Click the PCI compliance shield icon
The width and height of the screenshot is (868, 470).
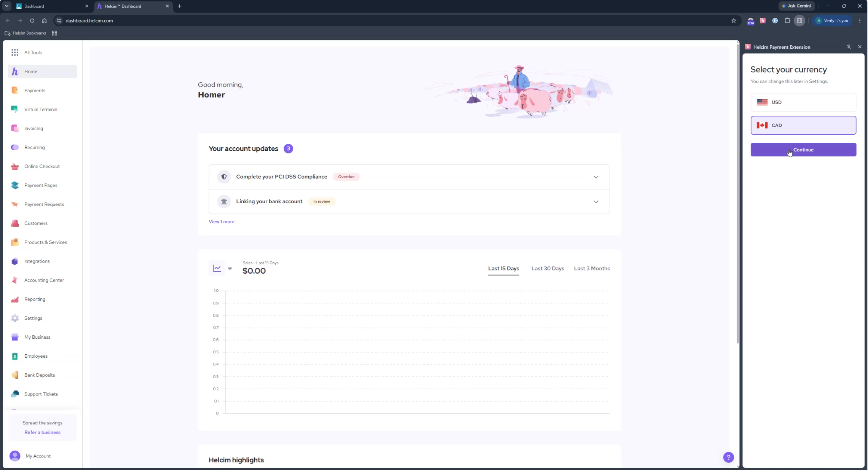pos(224,177)
